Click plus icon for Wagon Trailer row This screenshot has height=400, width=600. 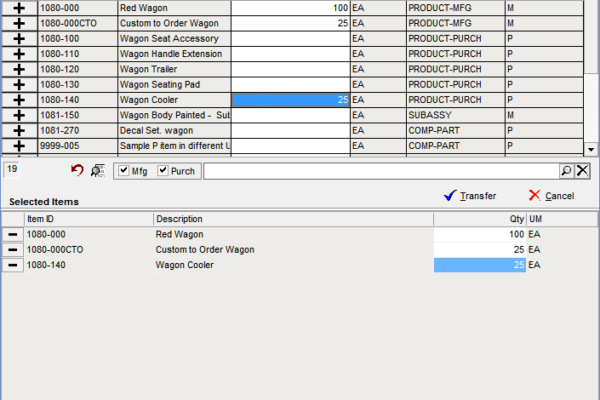(19, 69)
